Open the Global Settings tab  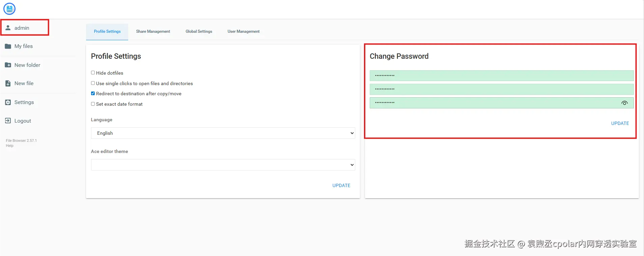(199, 31)
